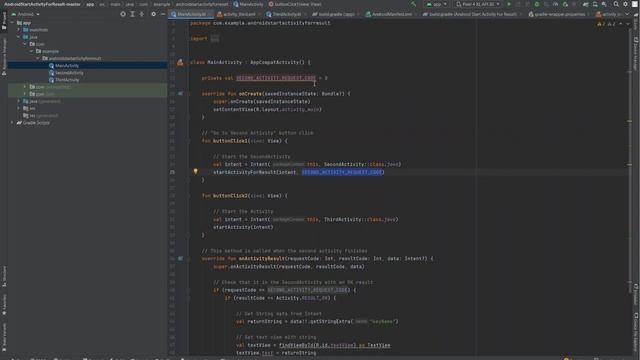The image size is (640, 360).
Task: Open the Device Manager right side tab
Action: [x=636, y=54]
